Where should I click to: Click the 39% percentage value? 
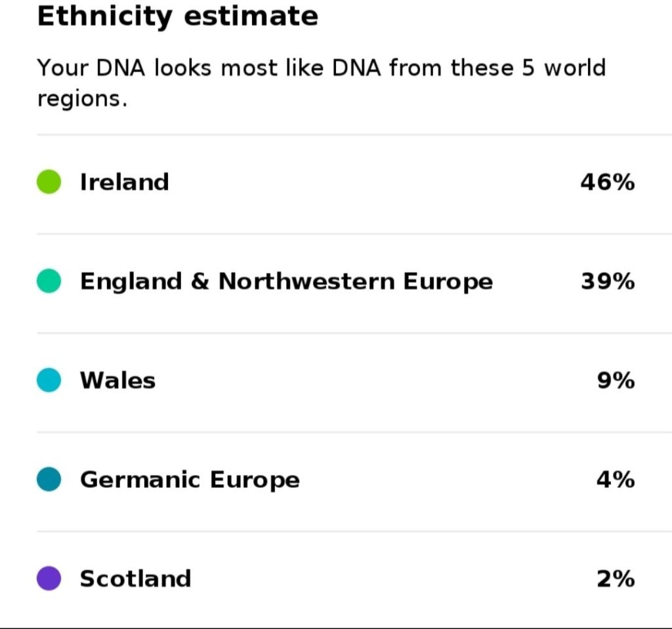tap(607, 281)
